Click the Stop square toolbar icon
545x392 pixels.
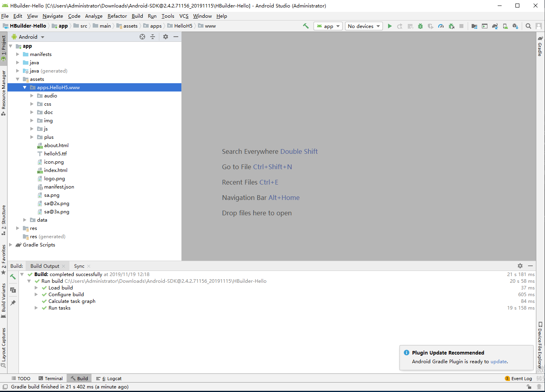pyautogui.click(x=461, y=26)
